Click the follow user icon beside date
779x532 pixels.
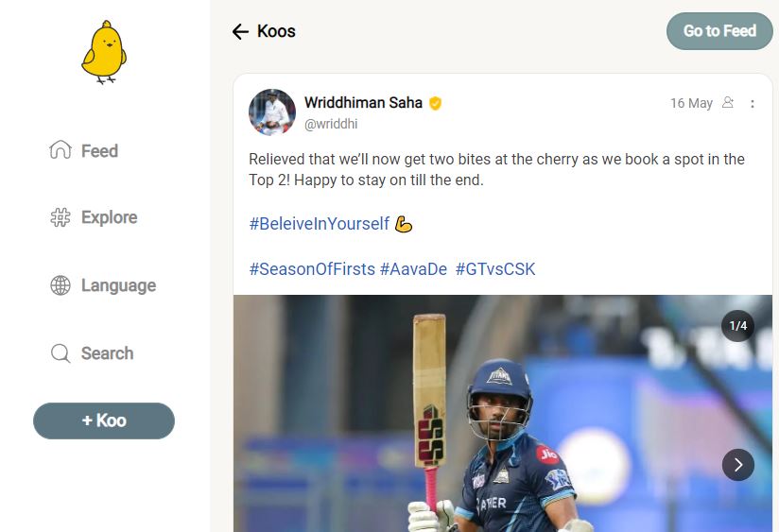coord(728,103)
